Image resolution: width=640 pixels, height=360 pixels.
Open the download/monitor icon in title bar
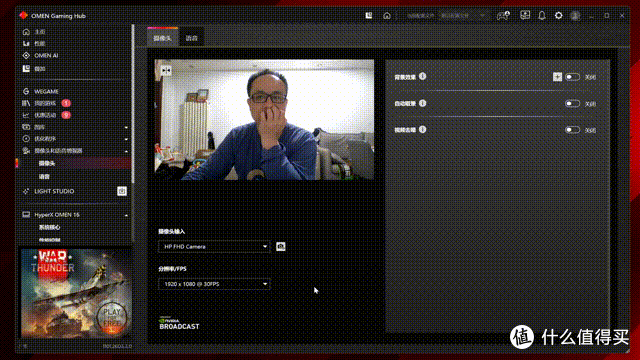[525, 16]
